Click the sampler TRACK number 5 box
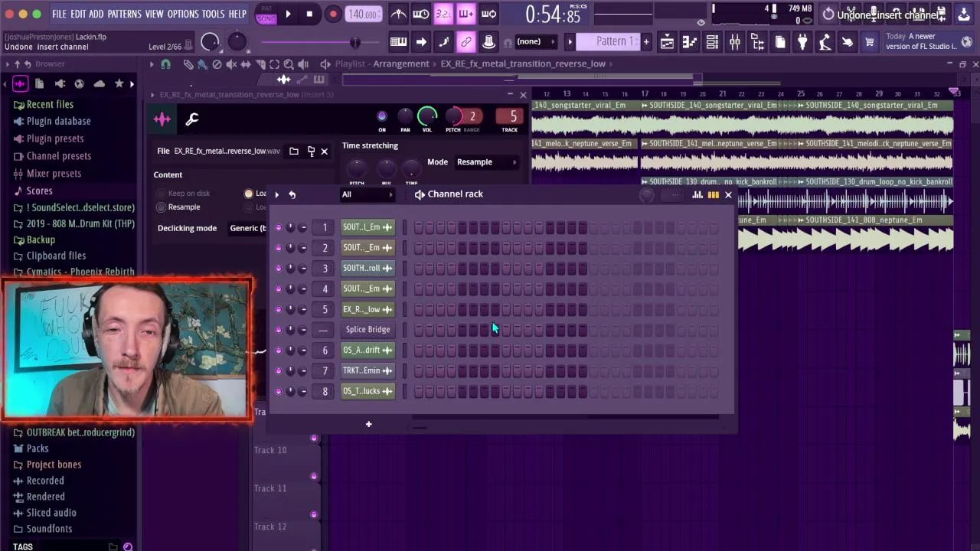The image size is (980, 551). 510,116
